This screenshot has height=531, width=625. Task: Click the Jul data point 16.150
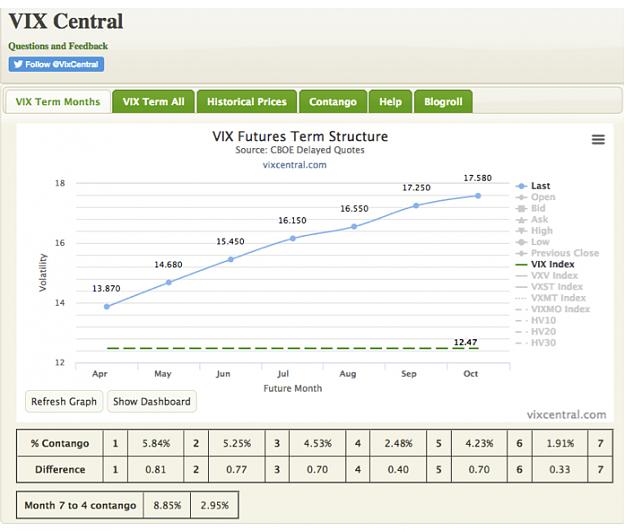click(x=293, y=238)
